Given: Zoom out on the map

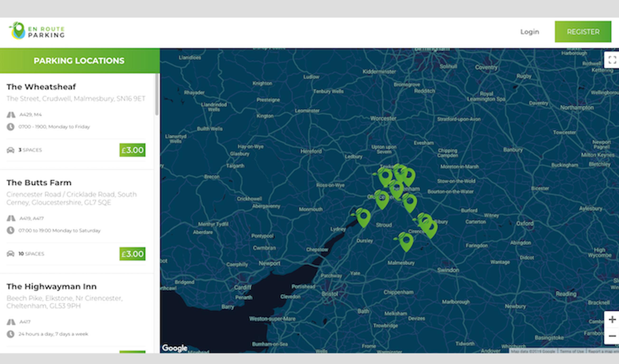Looking at the screenshot, I should pos(612,336).
